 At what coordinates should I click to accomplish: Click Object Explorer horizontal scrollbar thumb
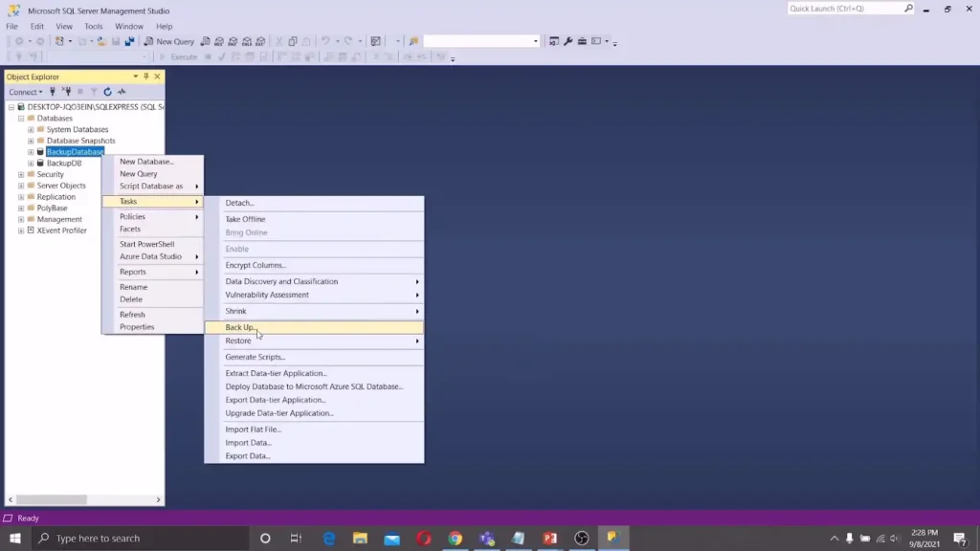pyautogui.click(x=52, y=499)
